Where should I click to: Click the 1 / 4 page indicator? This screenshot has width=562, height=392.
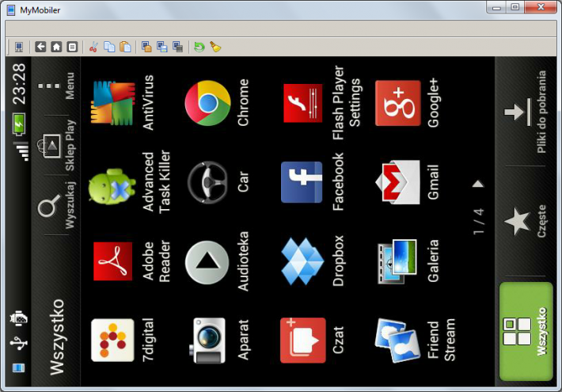478,222
